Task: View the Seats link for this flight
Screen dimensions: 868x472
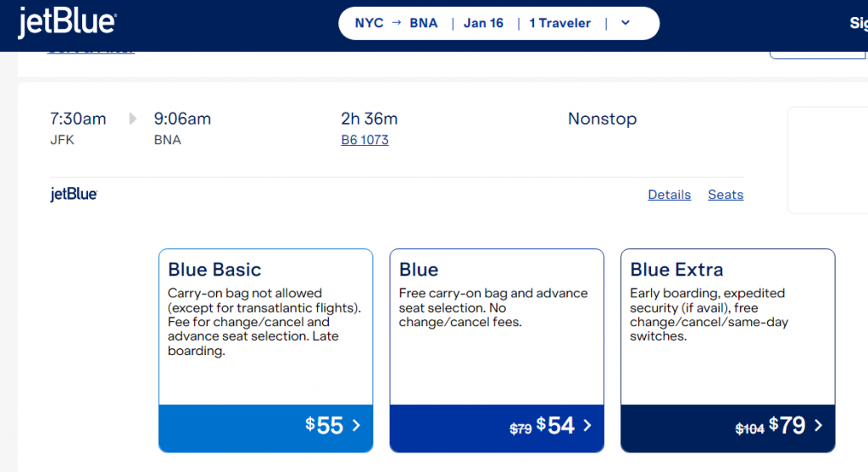Action: pyautogui.click(x=726, y=195)
